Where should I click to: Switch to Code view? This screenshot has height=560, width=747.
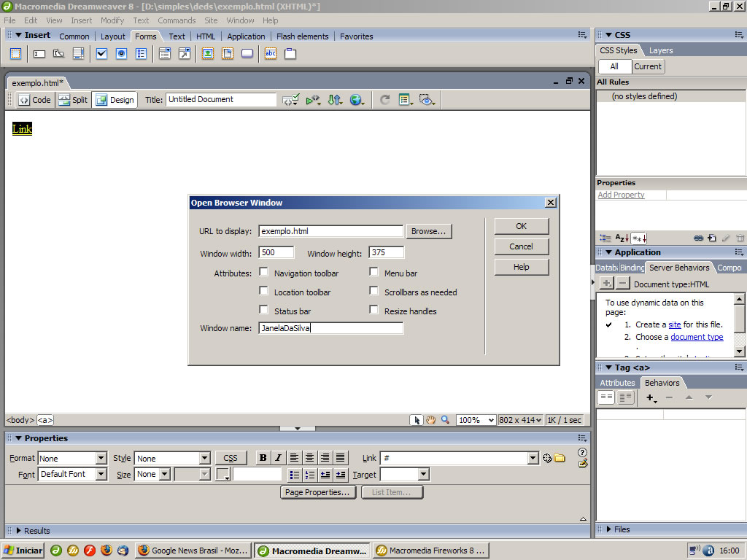pyautogui.click(x=35, y=100)
